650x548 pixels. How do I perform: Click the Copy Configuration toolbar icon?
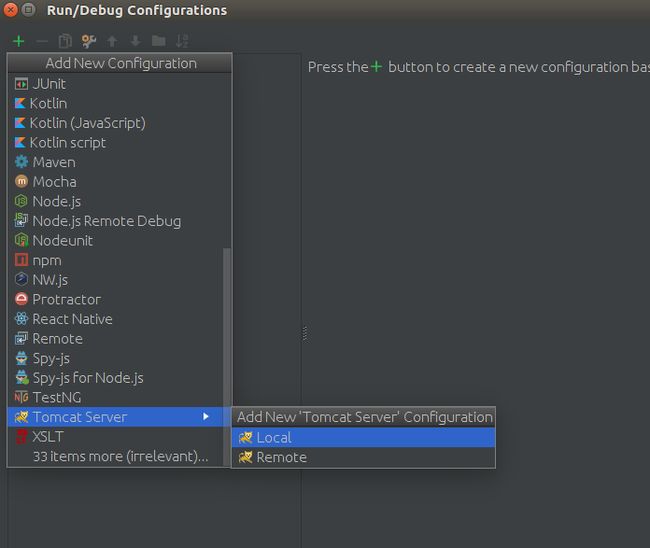click(65, 41)
